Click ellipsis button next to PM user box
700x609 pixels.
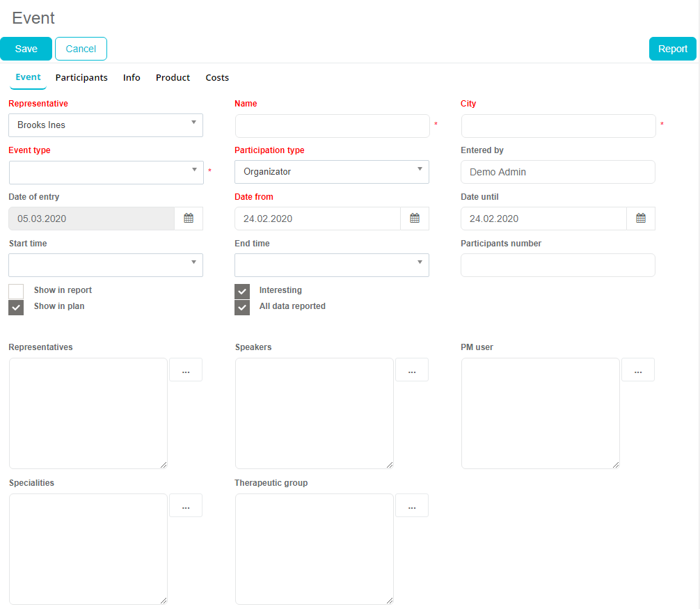[x=638, y=370]
